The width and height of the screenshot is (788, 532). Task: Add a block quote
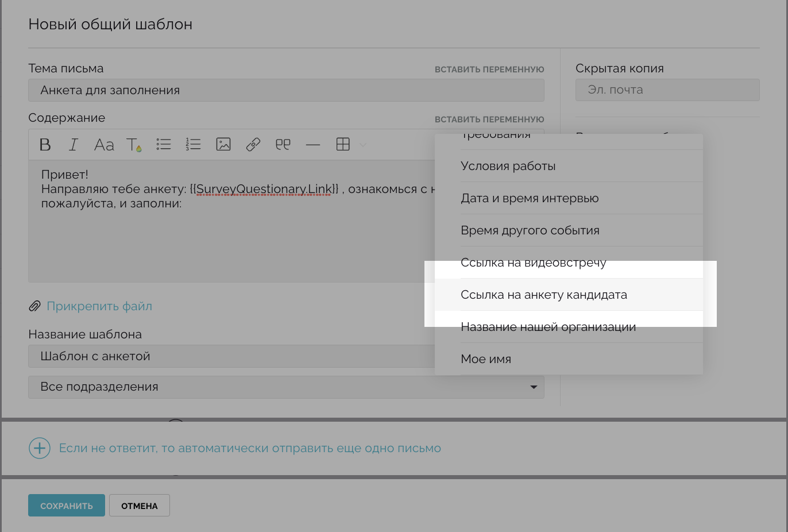[x=283, y=145]
